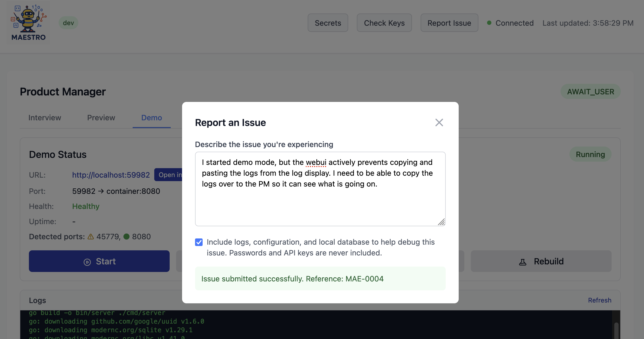The width and height of the screenshot is (644, 339).
Task: Click into the issue description text area
Action: (320, 189)
